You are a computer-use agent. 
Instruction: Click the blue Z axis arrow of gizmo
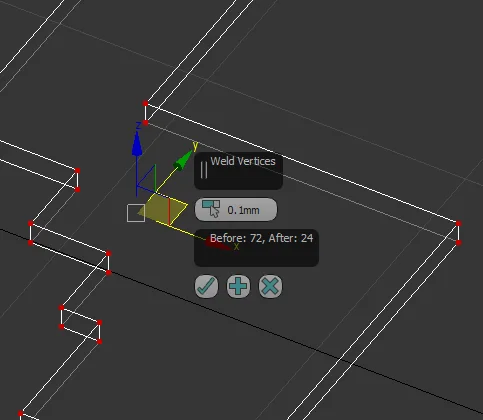coord(137,144)
